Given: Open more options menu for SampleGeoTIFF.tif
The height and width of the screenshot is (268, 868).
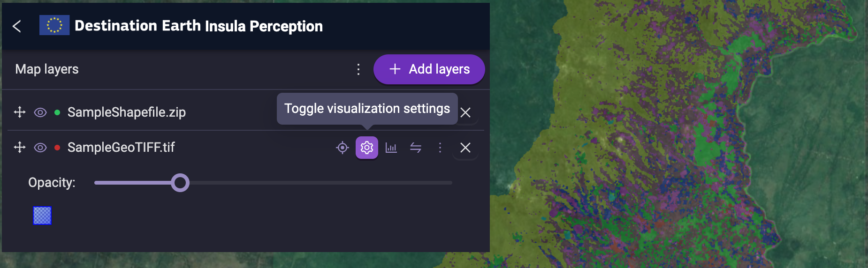Looking at the screenshot, I should 440,148.
